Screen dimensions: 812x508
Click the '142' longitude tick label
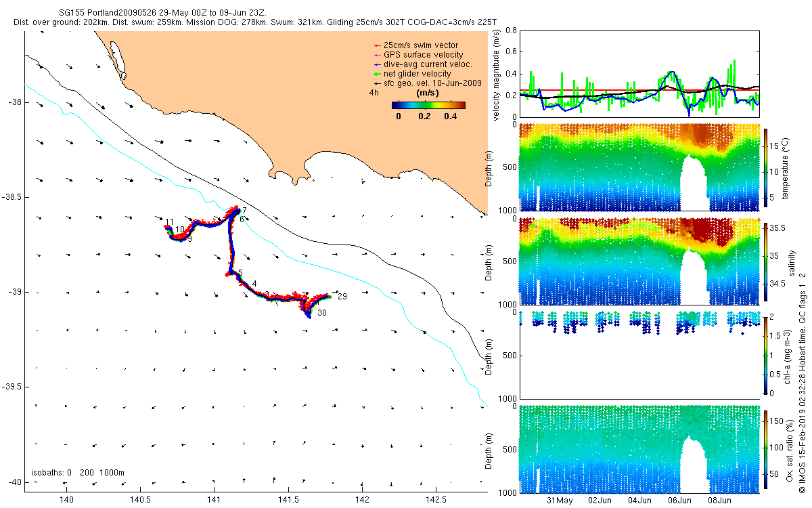pos(362,500)
